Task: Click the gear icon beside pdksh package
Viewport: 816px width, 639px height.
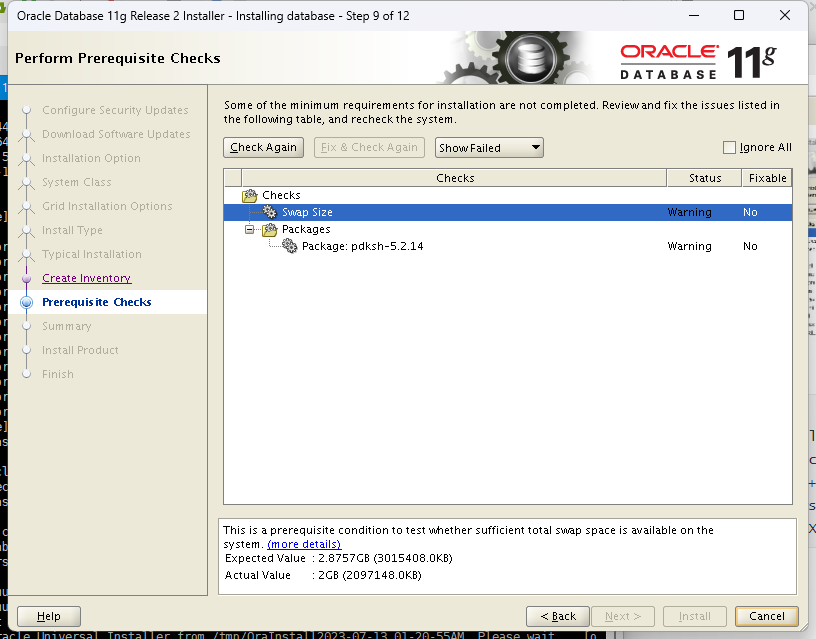Action: pos(289,246)
